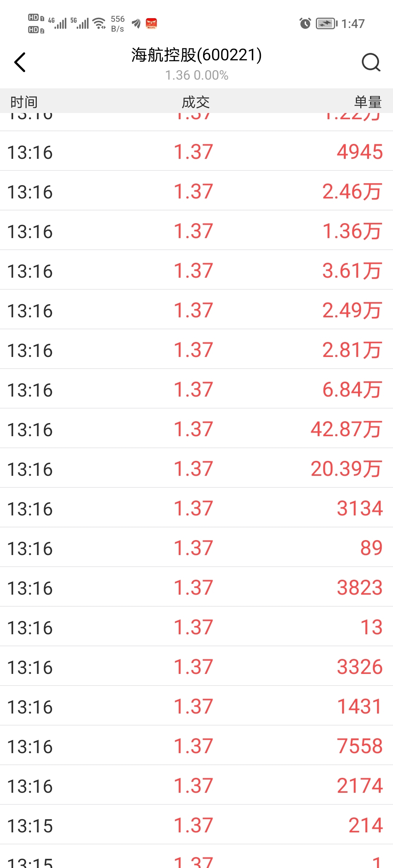The width and height of the screenshot is (393, 868).
Task: Tap the 5G signal strength icon
Action: [x=80, y=23]
